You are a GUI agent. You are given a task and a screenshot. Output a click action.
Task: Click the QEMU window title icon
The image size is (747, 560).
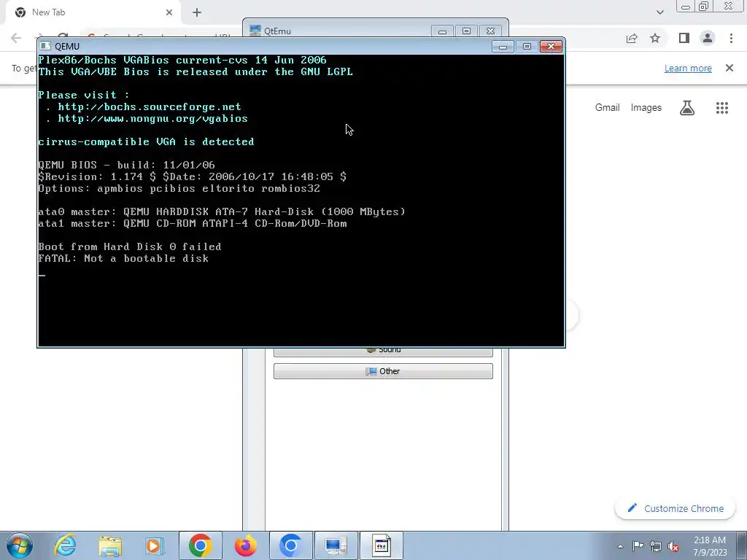45,46
